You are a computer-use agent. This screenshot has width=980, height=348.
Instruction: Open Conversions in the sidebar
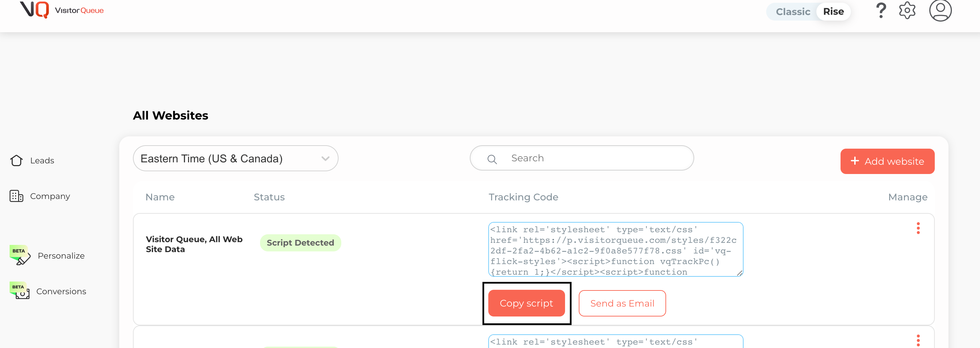61,291
